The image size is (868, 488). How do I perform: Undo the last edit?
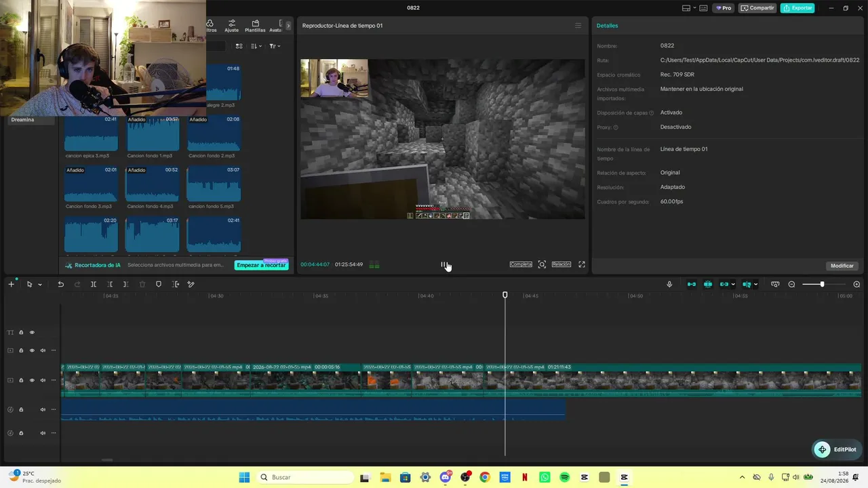pos(60,284)
